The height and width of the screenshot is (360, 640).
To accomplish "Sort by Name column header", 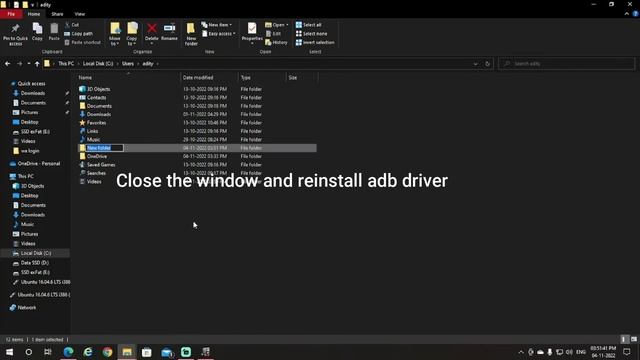I will pos(128,78).
